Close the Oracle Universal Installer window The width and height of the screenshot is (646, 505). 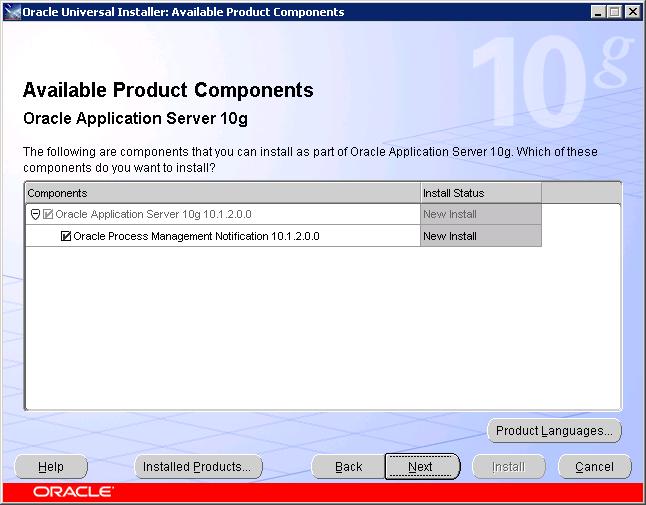[632, 12]
